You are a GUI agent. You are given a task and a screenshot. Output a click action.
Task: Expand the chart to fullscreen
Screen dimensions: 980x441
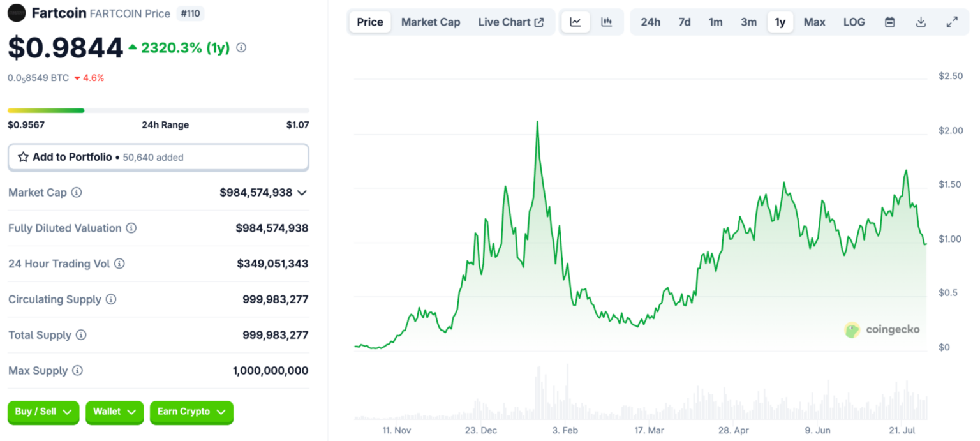(952, 21)
